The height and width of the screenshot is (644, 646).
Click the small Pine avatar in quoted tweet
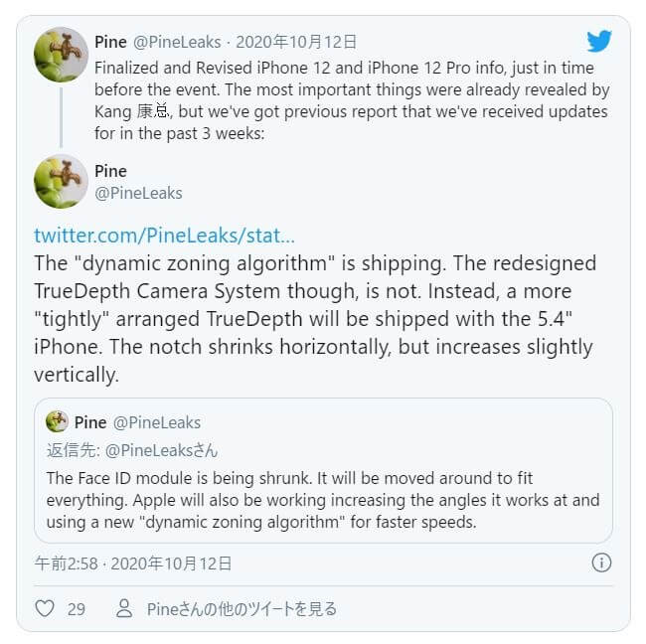(x=57, y=421)
